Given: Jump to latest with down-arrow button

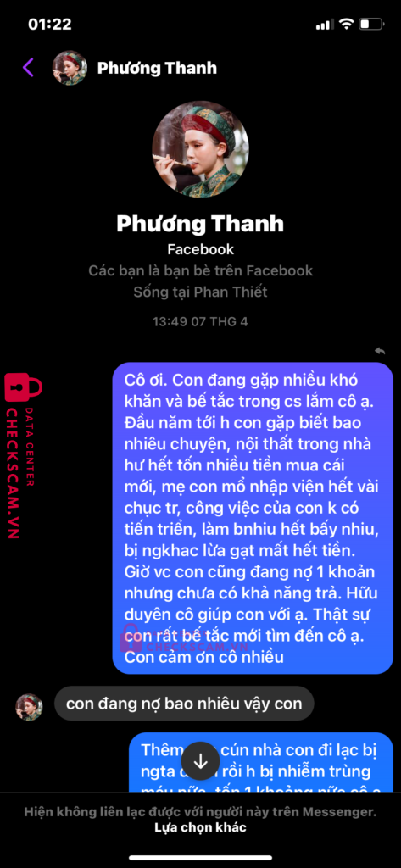Looking at the screenshot, I should 200,761.
